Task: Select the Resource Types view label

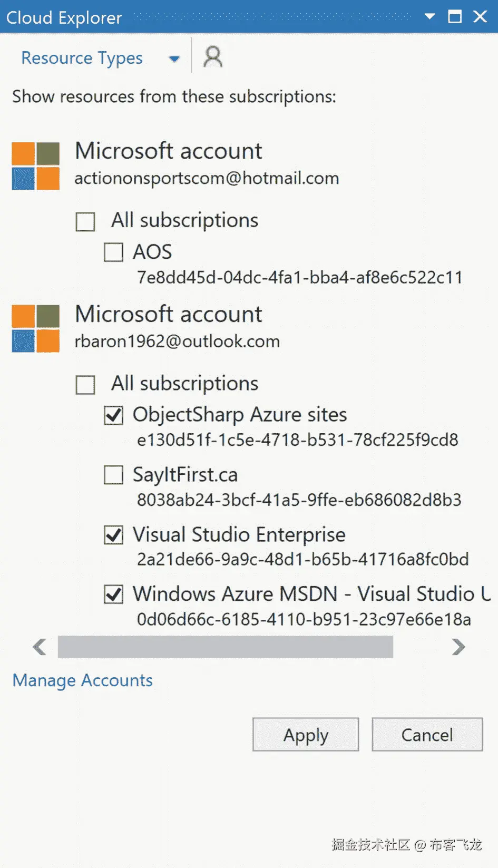Action: point(82,58)
